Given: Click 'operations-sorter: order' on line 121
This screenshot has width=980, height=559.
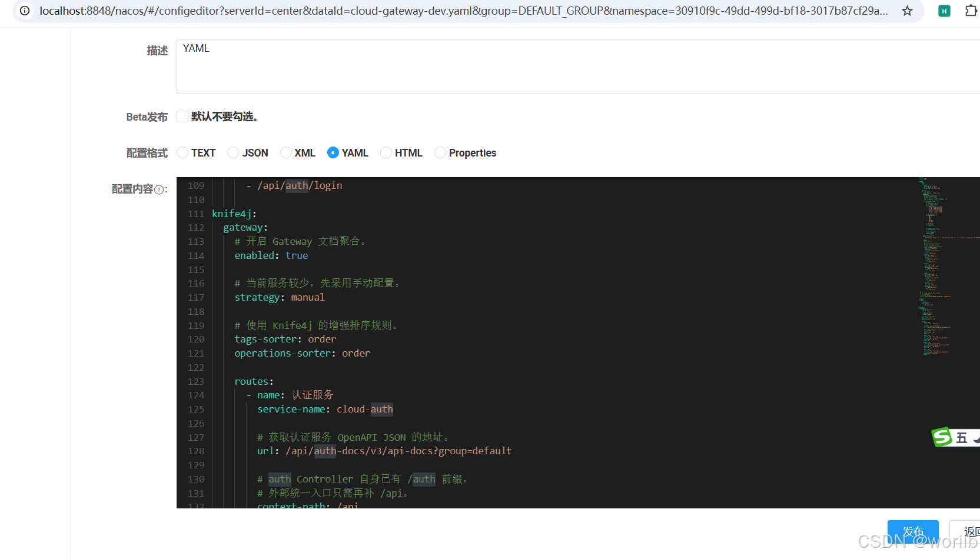Looking at the screenshot, I should [x=303, y=353].
